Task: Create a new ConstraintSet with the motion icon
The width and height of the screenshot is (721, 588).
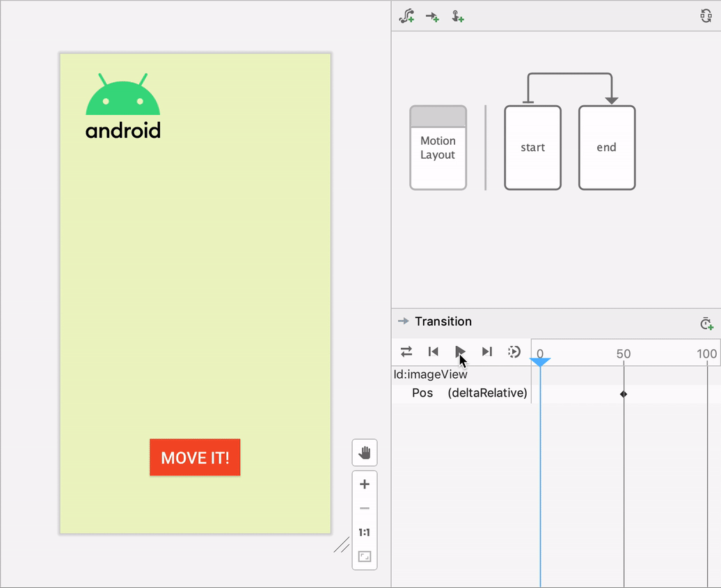Action: pos(406,16)
